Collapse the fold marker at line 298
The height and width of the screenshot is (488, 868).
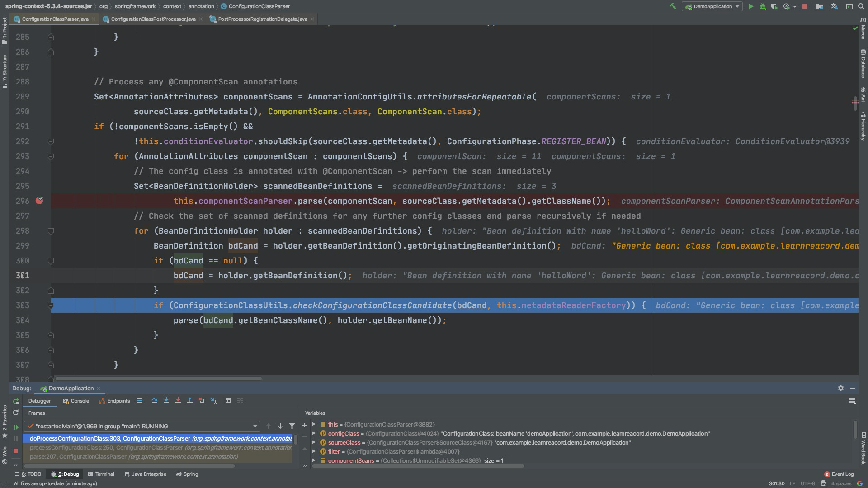click(51, 231)
